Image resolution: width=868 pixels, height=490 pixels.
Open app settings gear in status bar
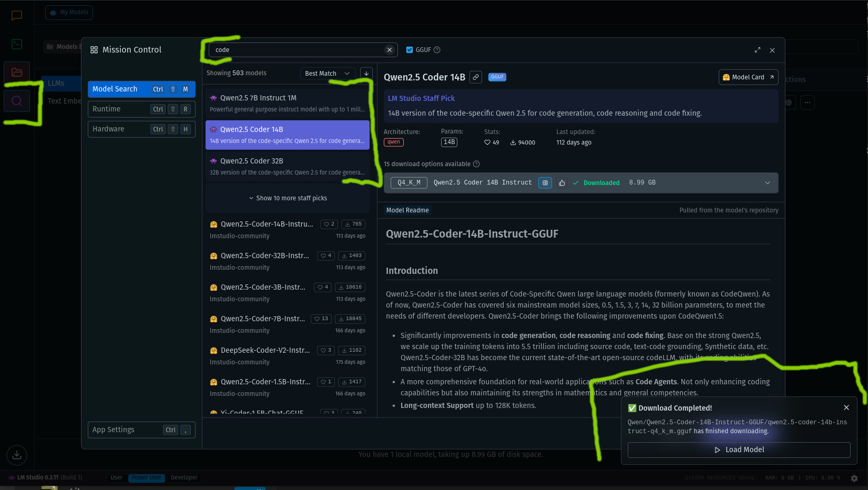[x=854, y=478]
